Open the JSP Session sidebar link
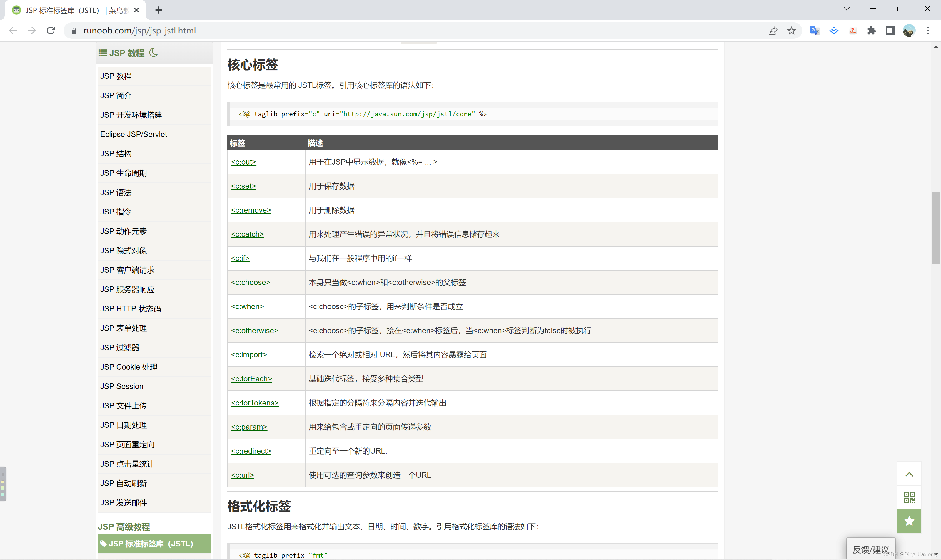941x560 pixels. [x=121, y=386]
